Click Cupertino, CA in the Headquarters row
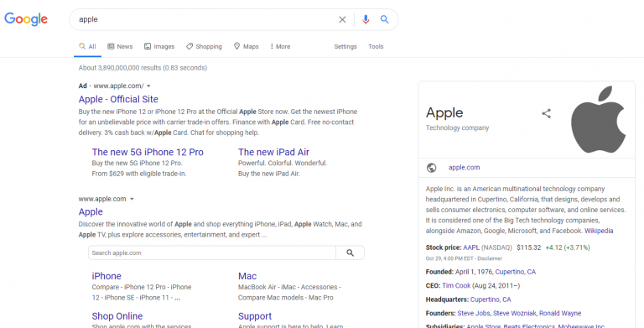Viewport: 644px width, 328px height. tap(491, 299)
